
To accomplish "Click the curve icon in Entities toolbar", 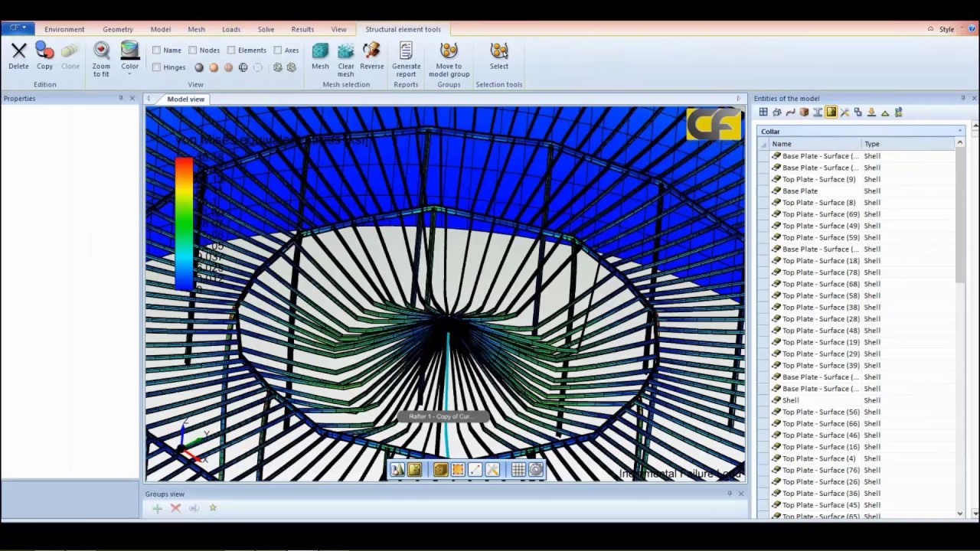I will point(790,112).
